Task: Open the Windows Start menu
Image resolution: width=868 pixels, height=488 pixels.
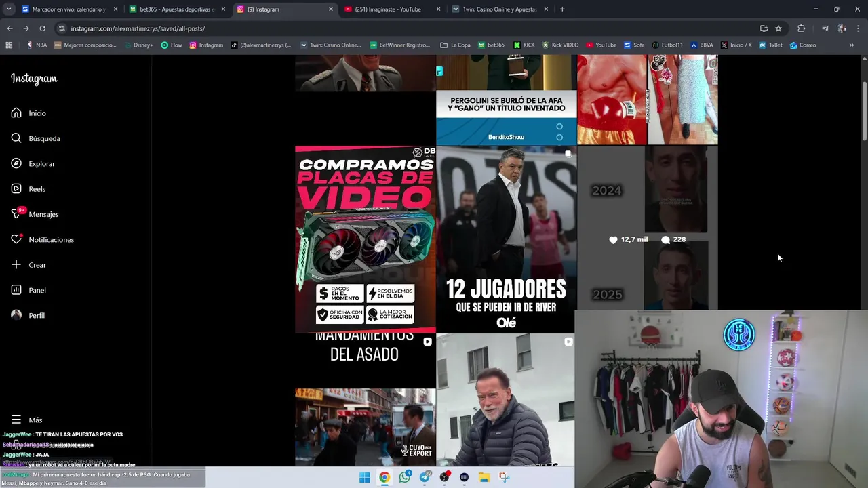Action: [364, 477]
